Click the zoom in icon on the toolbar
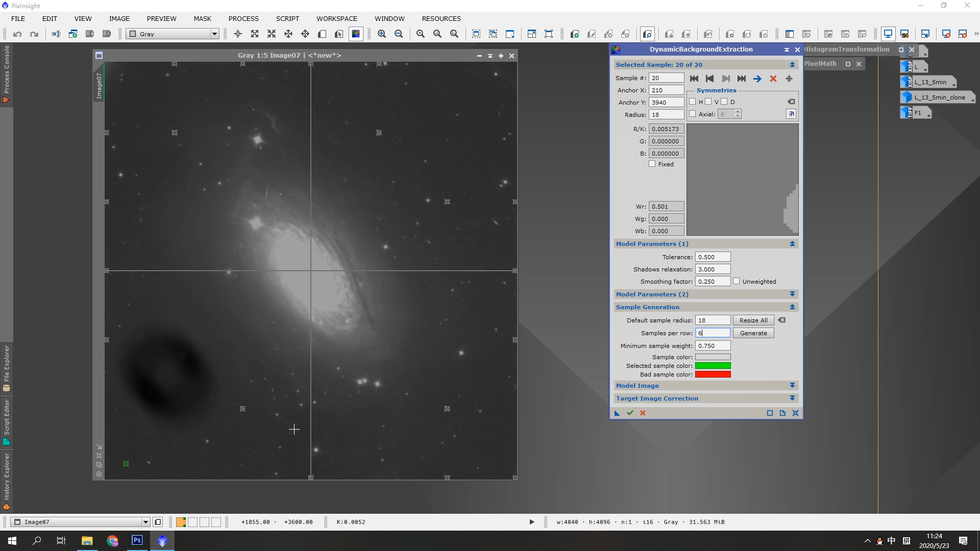The width and height of the screenshot is (980, 551). pos(382,34)
